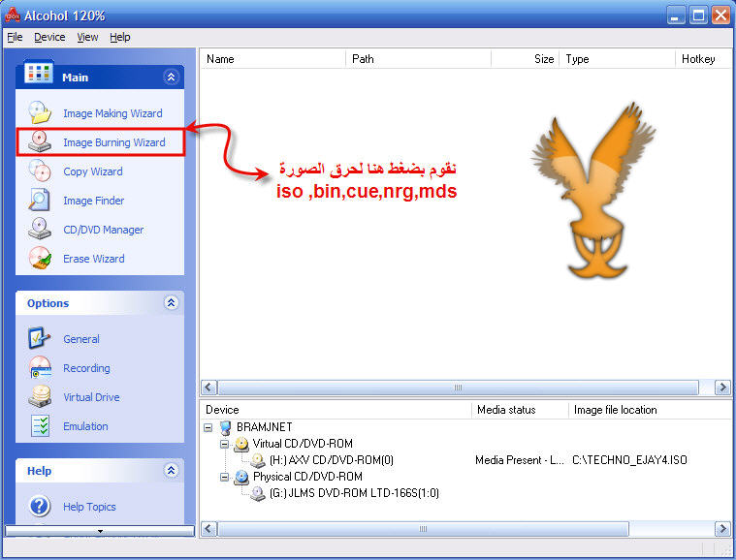The width and height of the screenshot is (736, 560).
Task: Collapse the Virtual CD/DVD-ROM tree node
Action: [x=225, y=444]
